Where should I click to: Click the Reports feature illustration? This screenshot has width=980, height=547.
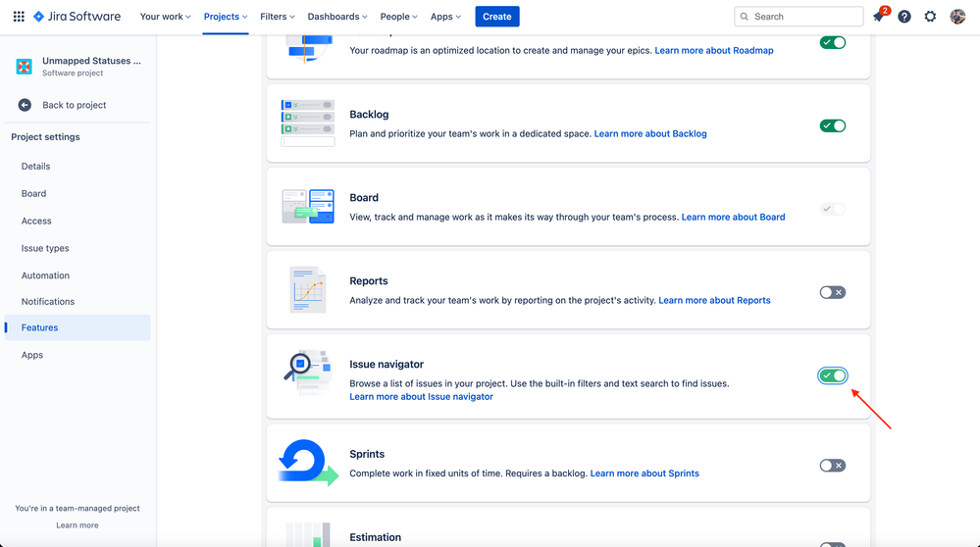307,290
